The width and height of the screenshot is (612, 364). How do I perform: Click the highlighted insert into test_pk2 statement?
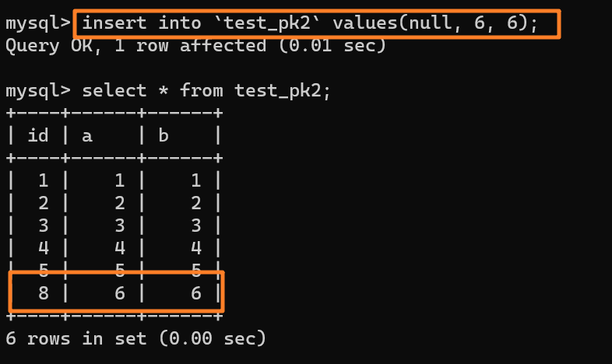pos(310,23)
